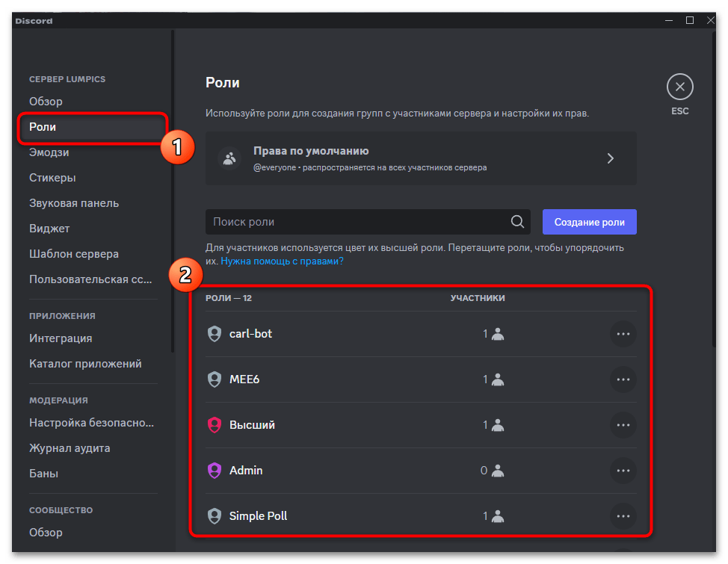Open the more options menu for carl-bot
This screenshot has width=728, height=564.
pos(623,334)
